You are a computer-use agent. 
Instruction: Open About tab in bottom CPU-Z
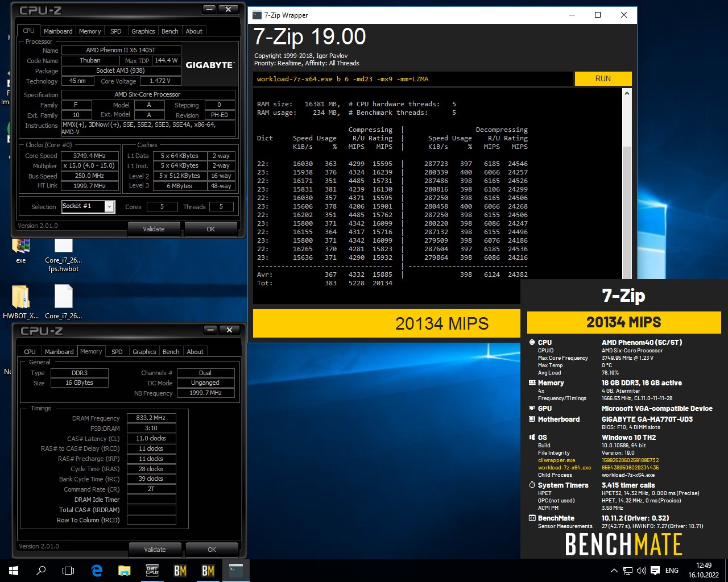(x=195, y=352)
